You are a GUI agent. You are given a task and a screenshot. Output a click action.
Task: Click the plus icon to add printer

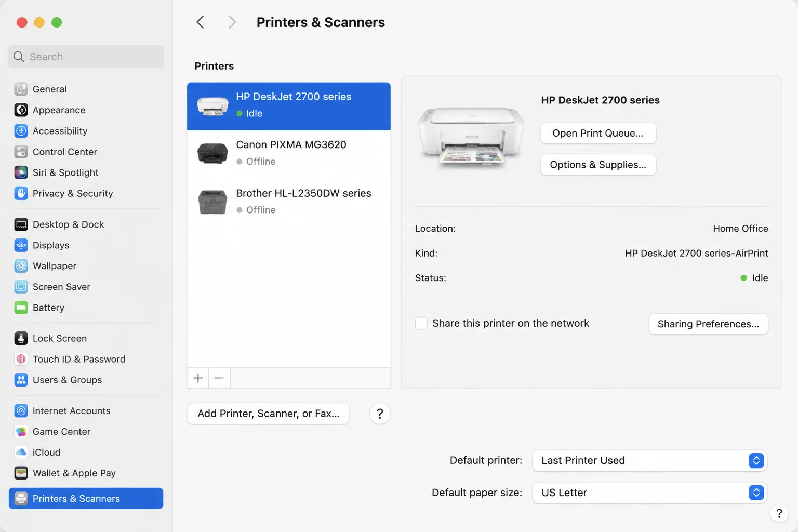tap(198, 378)
